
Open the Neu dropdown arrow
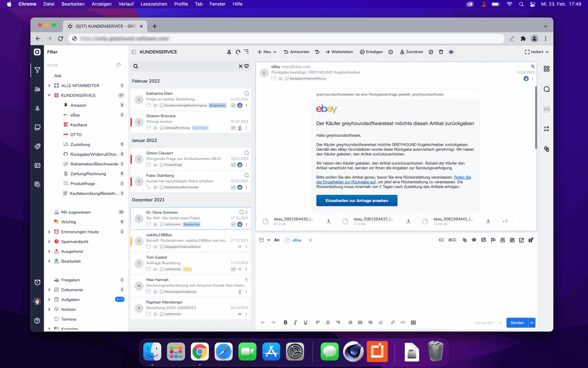pyautogui.click(x=275, y=52)
